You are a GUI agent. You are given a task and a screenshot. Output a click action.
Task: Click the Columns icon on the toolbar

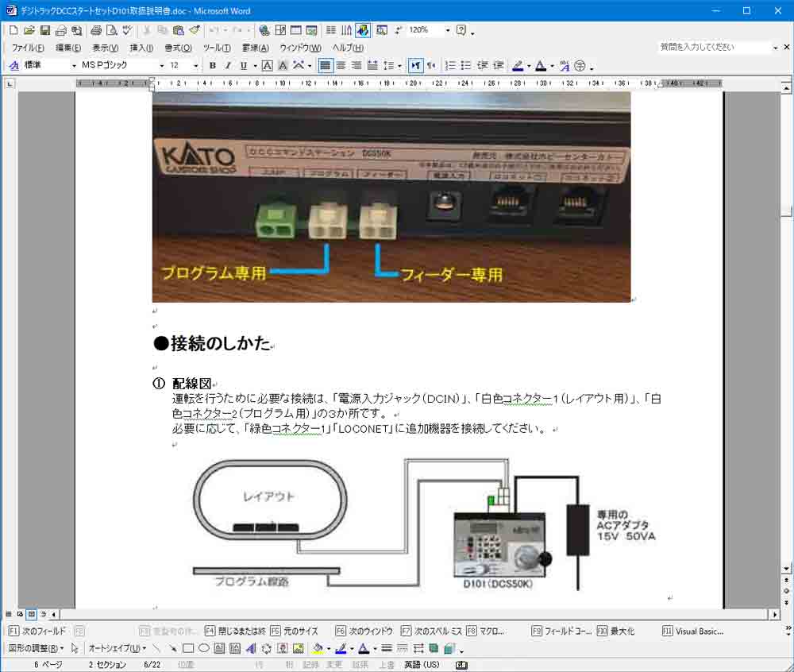tap(330, 30)
